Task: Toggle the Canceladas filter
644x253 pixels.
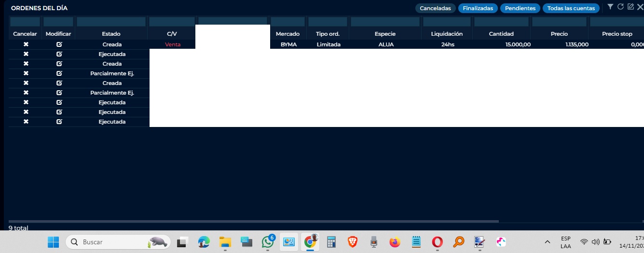Action: tap(435, 8)
